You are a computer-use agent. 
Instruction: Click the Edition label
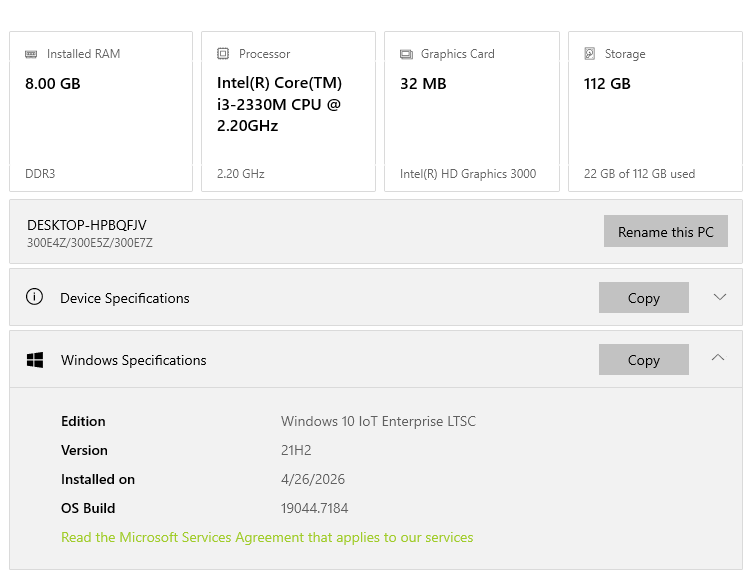tap(83, 421)
